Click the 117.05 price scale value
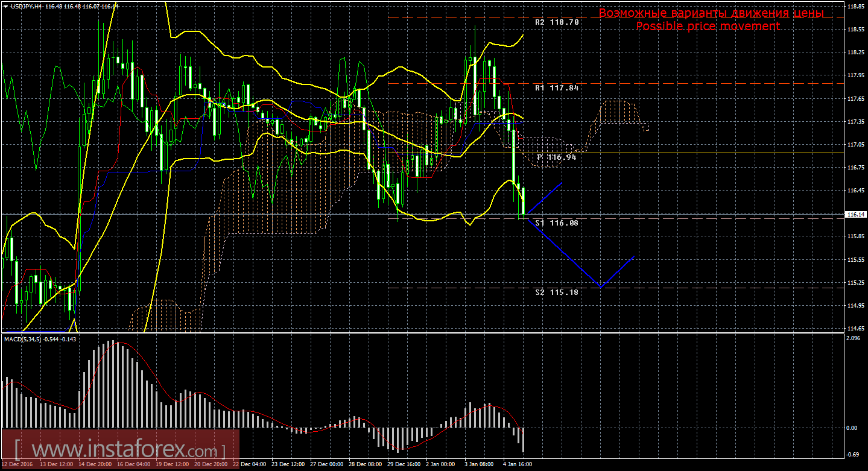Viewport: 868px width, 471px height. tap(857, 145)
